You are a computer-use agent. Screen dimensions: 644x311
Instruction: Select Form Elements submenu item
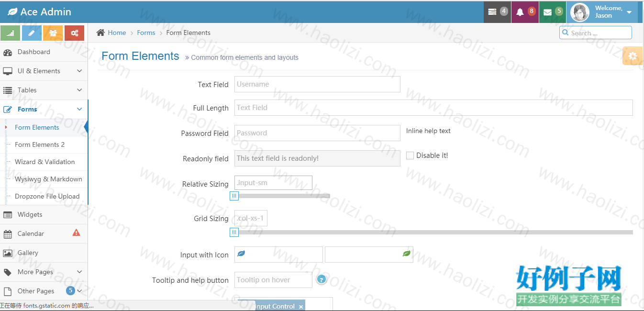(37, 127)
